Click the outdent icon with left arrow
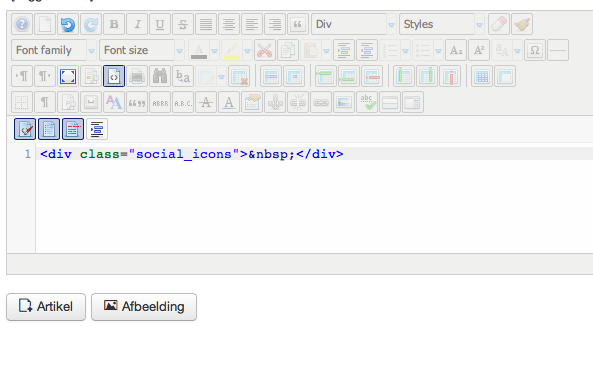593x380 pixels. coord(367,50)
